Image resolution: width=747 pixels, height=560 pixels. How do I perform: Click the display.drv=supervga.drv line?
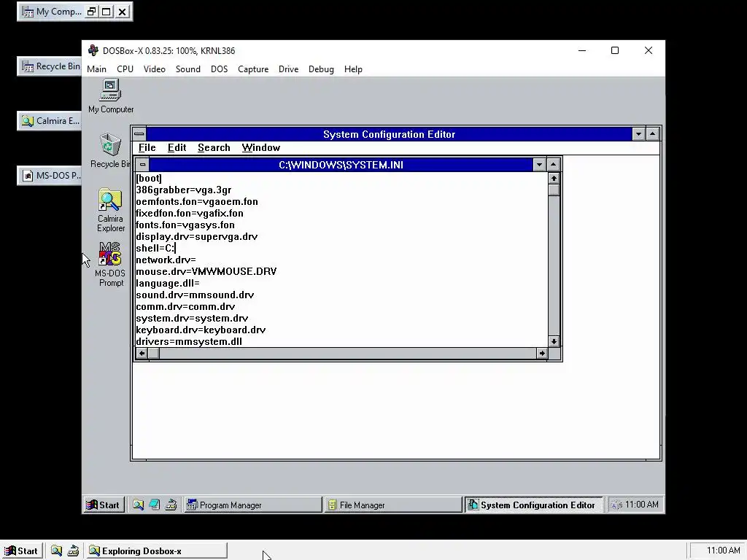[x=197, y=237]
